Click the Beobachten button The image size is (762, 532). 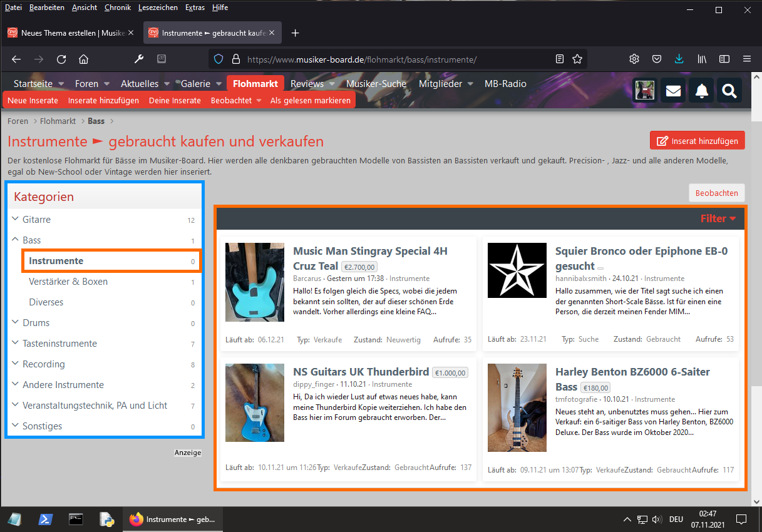click(x=716, y=193)
